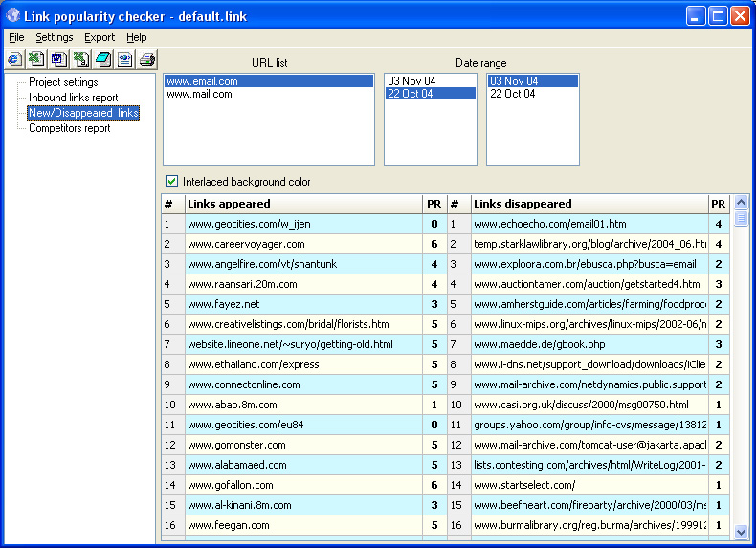Viewport: 756px width, 548px height.
Task: Export report to Word document icon
Action: (x=58, y=59)
